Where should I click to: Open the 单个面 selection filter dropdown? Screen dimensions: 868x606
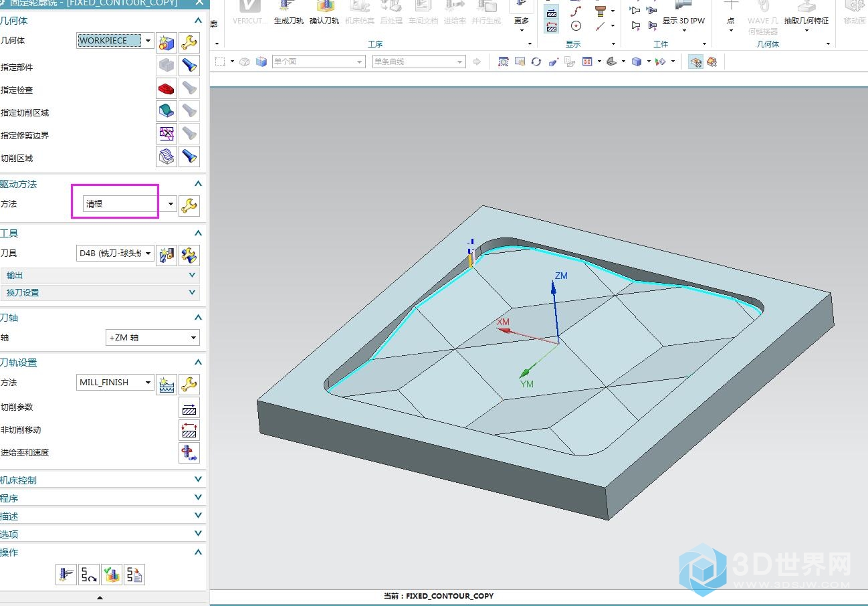coord(359,62)
